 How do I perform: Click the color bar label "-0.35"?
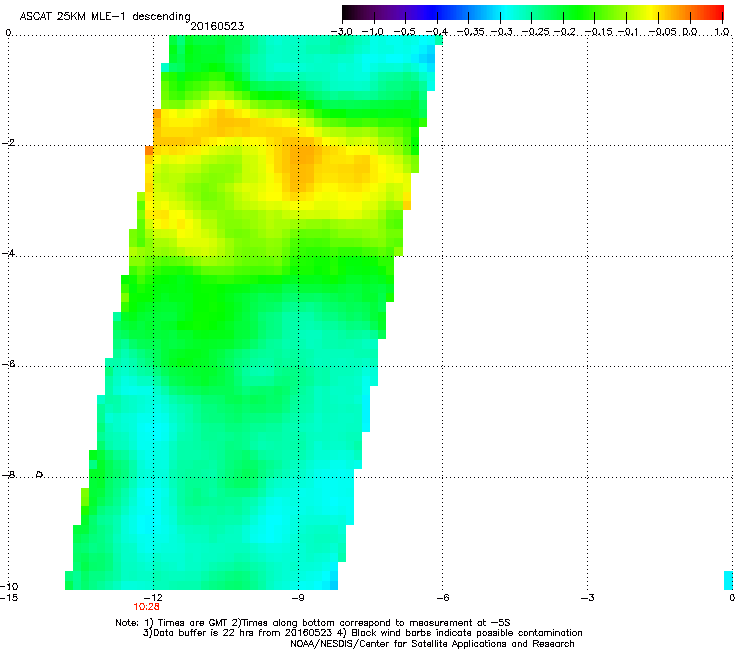[471, 32]
